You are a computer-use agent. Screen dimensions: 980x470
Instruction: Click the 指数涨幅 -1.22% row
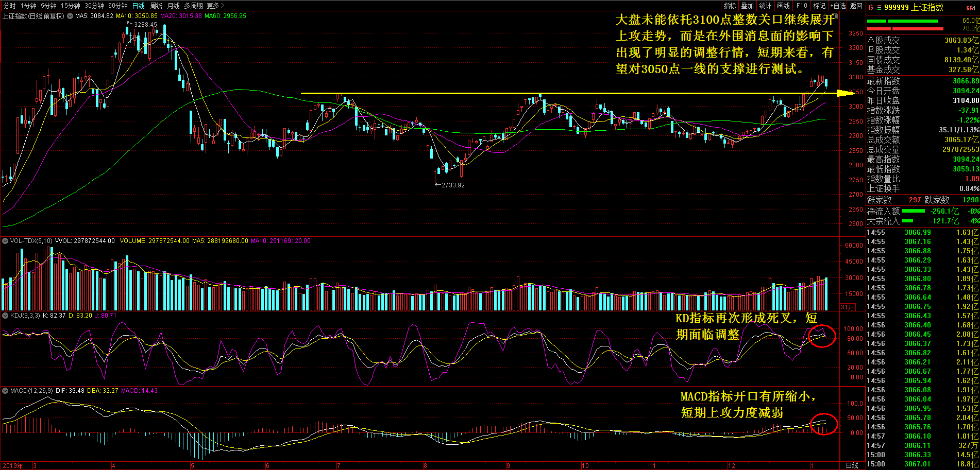923,120
